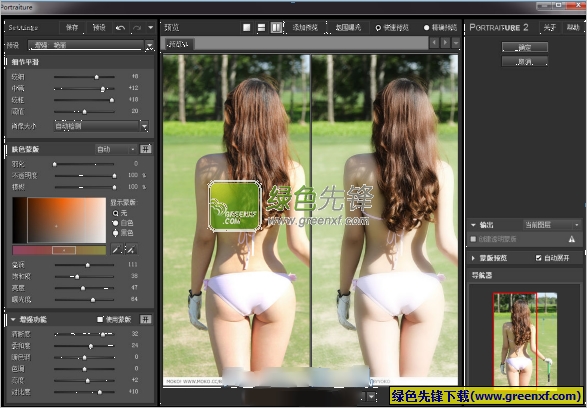
Task: Toggle the 开 button for enhancements section
Action: (146, 319)
